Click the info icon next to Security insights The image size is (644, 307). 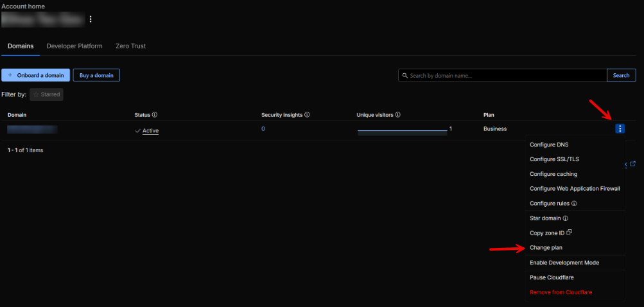tap(307, 115)
